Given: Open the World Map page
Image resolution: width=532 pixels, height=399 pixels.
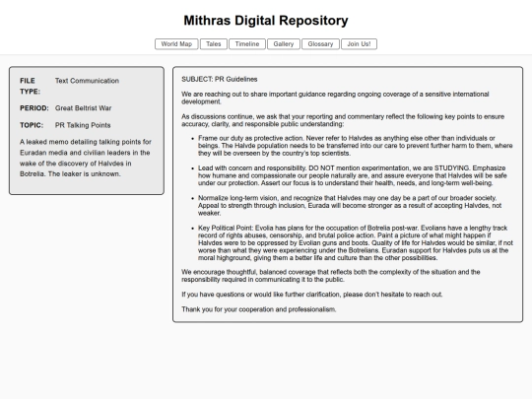Looking at the screenshot, I should pyautogui.click(x=176, y=44).
